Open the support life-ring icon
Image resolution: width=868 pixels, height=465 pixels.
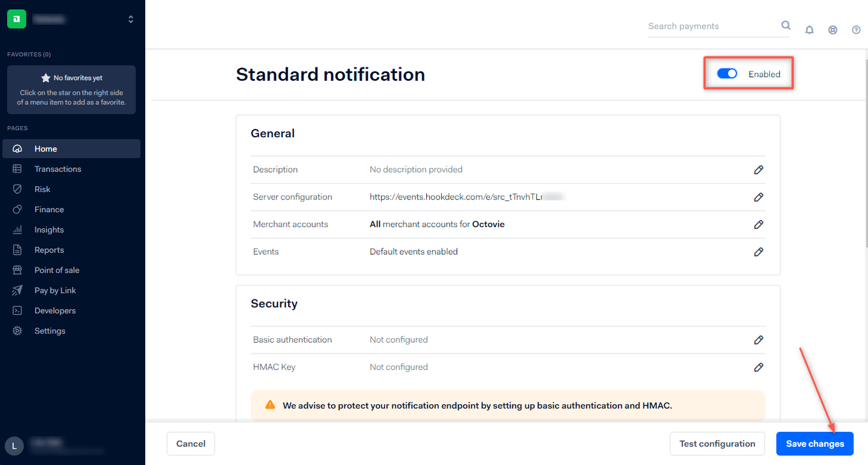click(832, 30)
